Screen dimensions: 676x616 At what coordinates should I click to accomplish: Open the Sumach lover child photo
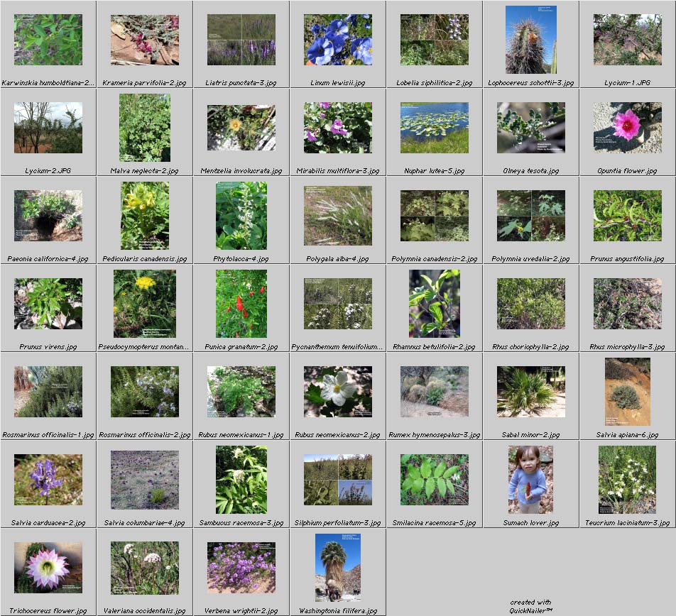(x=530, y=480)
